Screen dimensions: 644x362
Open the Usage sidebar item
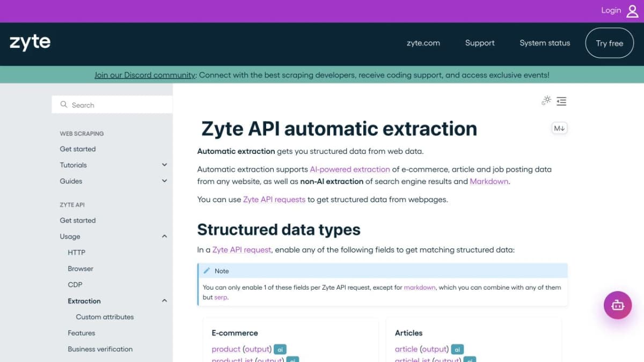pyautogui.click(x=70, y=237)
